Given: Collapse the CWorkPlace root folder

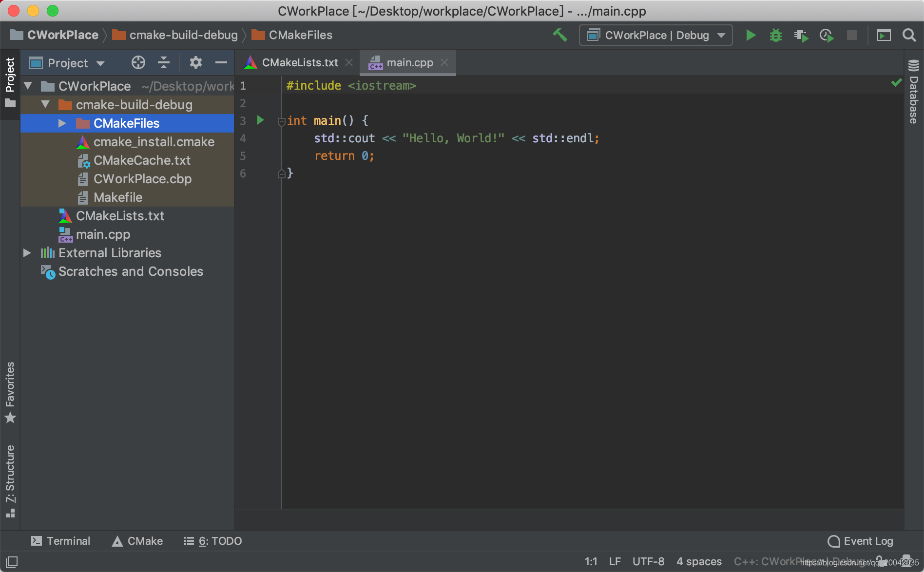Looking at the screenshot, I should [x=28, y=86].
